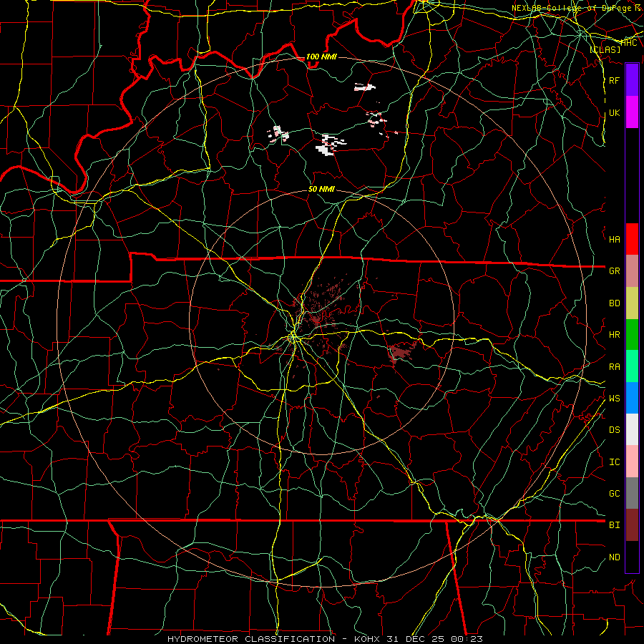Click the DS legend label
Screen dimensions: 644x644
pos(615,430)
